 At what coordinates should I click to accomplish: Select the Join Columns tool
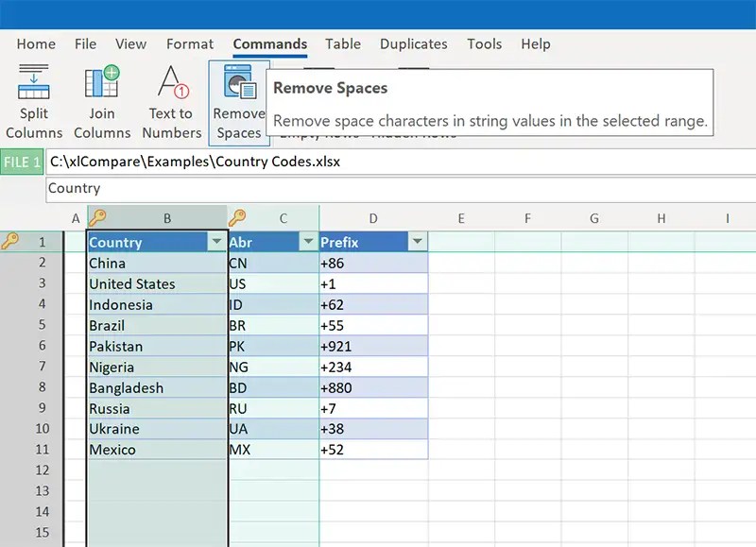click(102, 99)
